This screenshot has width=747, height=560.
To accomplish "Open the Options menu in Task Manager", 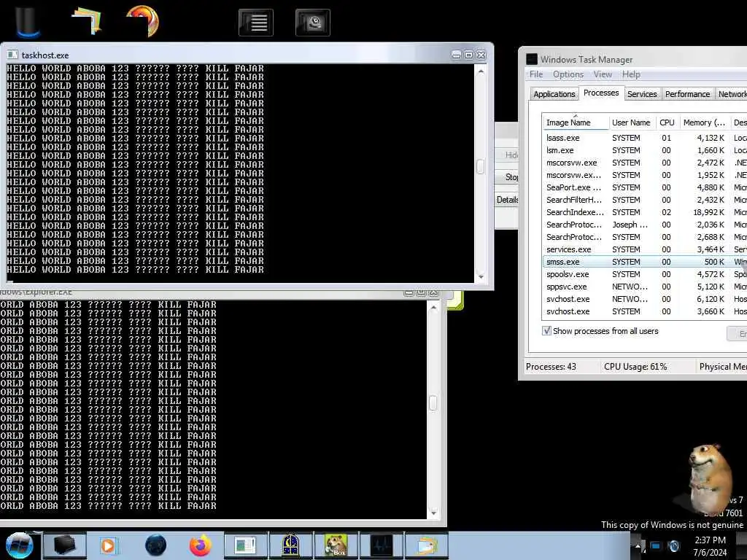I will (x=568, y=74).
